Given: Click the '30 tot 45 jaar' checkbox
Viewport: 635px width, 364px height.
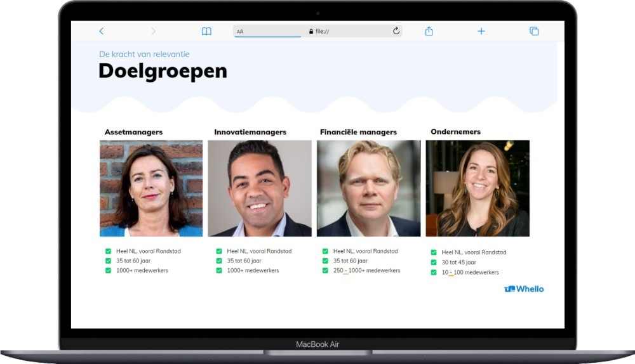Looking at the screenshot, I should tap(434, 263).
